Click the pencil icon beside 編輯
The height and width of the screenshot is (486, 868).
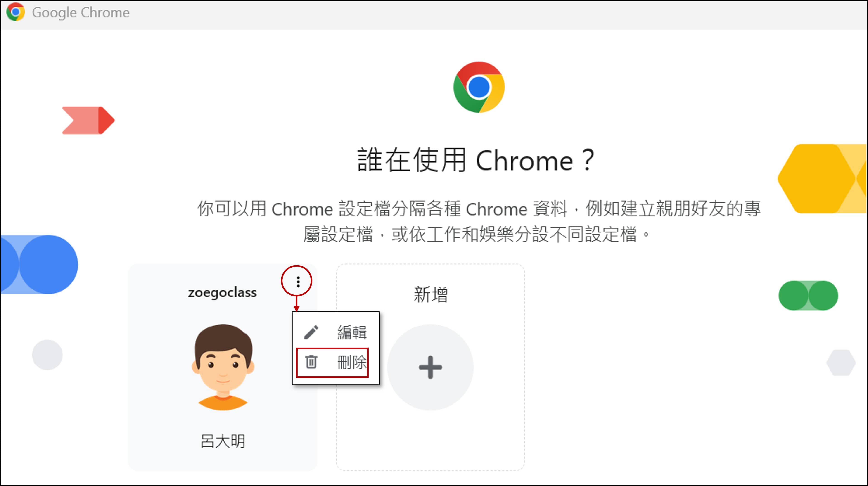(311, 332)
